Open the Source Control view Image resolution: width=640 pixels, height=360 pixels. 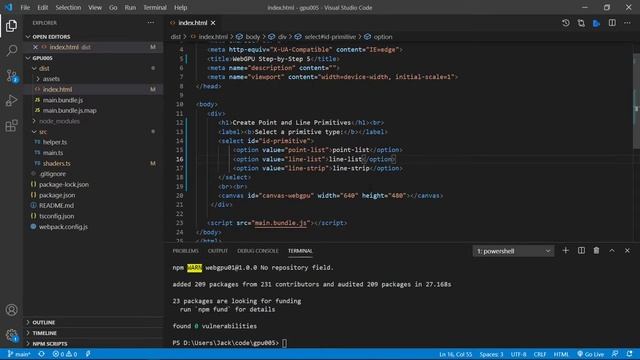pyautogui.click(x=11, y=76)
